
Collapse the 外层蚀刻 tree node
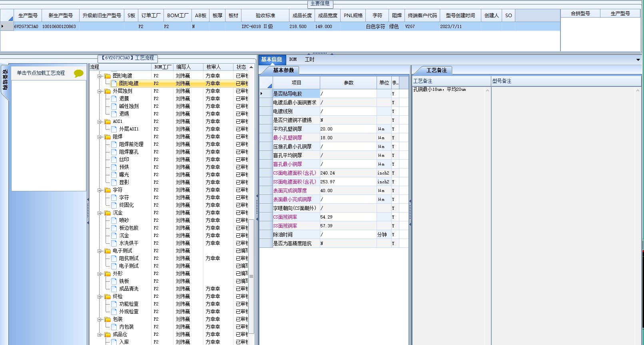point(100,91)
